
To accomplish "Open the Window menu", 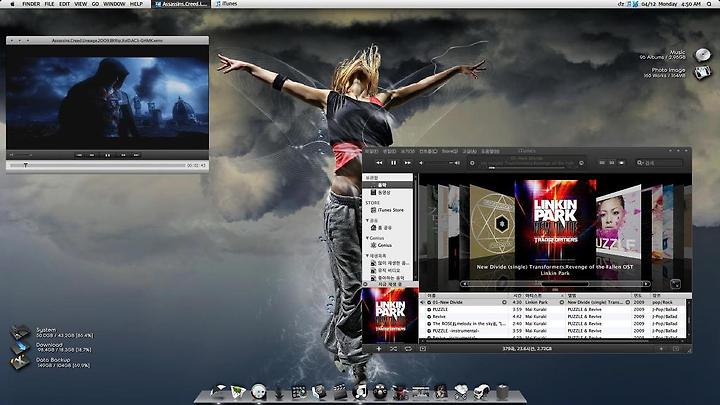I will coord(114,4).
